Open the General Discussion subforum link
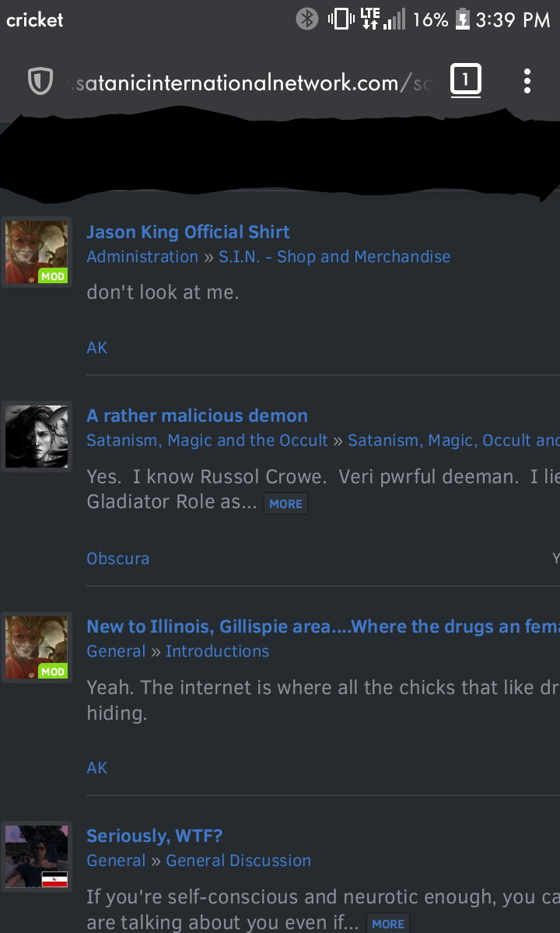 tap(238, 861)
